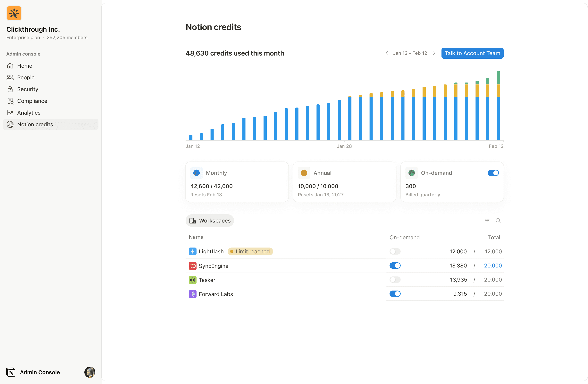This screenshot has height=384, width=588.
Task: Click the Notion logo at bottom left
Action: 11,372
